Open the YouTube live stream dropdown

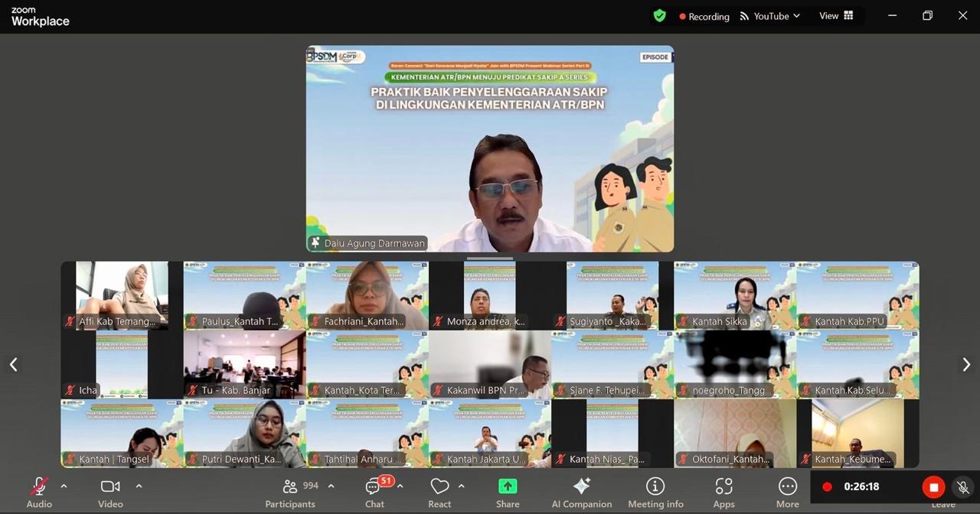[770, 16]
